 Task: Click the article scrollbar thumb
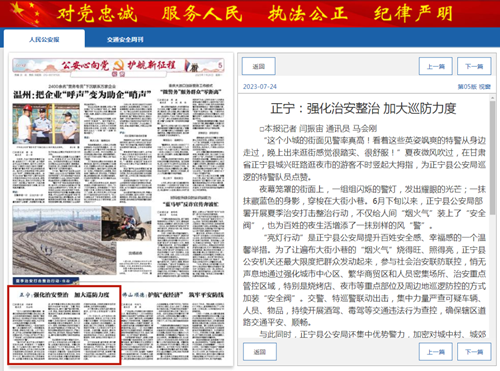pyautogui.click(x=492, y=157)
